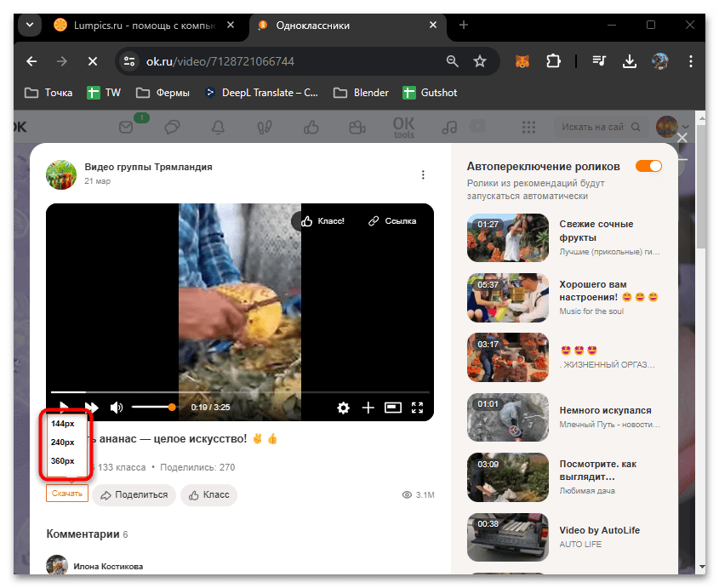The image size is (719, 588).
Task: Mute the video using the speaker icon
Action: [117, 408]
